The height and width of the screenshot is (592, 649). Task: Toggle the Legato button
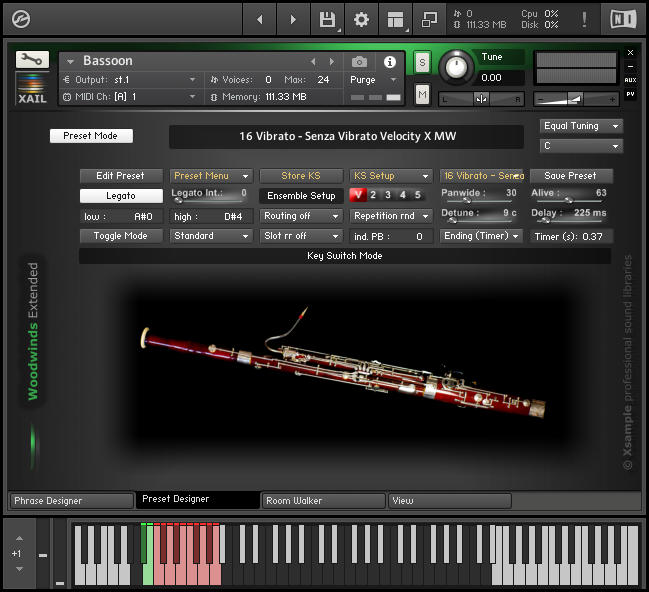tap(121, 196)
